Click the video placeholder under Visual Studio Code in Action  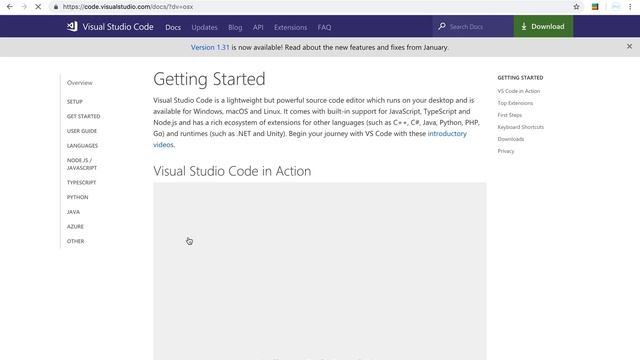tap(320, 271)
